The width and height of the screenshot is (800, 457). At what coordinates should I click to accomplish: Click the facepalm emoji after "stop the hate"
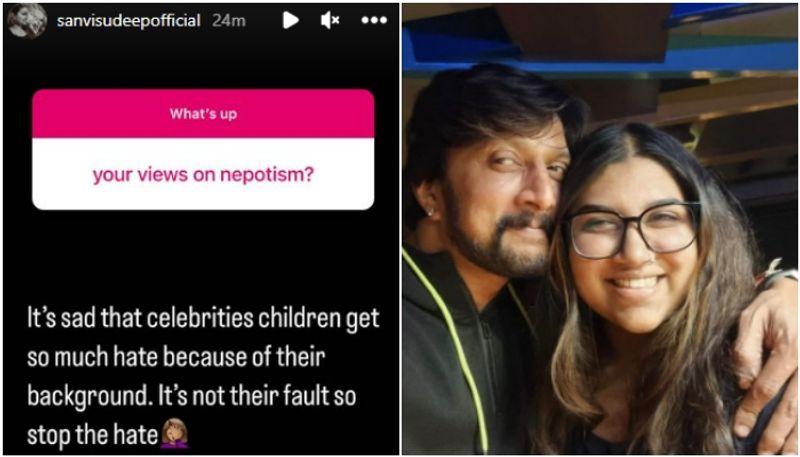174,434
